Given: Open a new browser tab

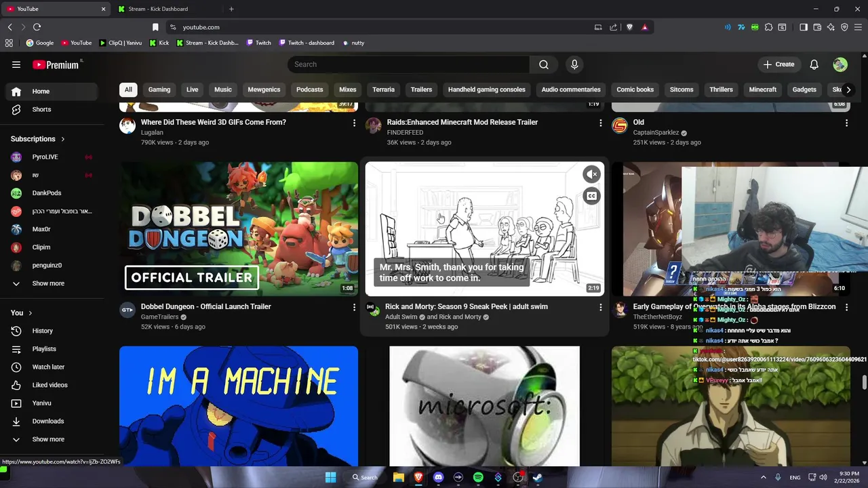Looking at the screenshot, I should 231,9.
